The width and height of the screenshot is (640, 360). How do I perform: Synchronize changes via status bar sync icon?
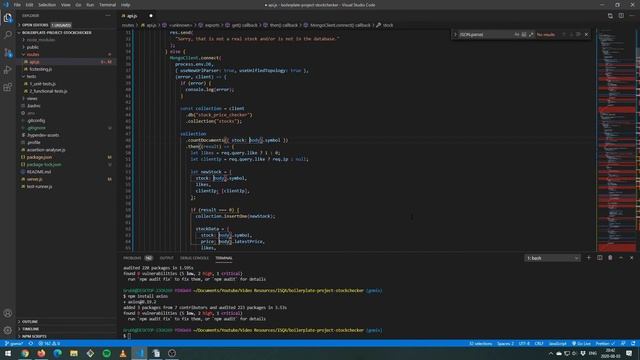[x=31, y=344]
